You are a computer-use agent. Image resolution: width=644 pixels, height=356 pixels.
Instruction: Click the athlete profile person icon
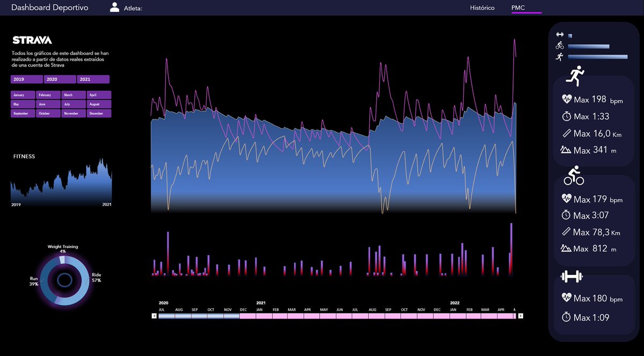tap(114, 7)
